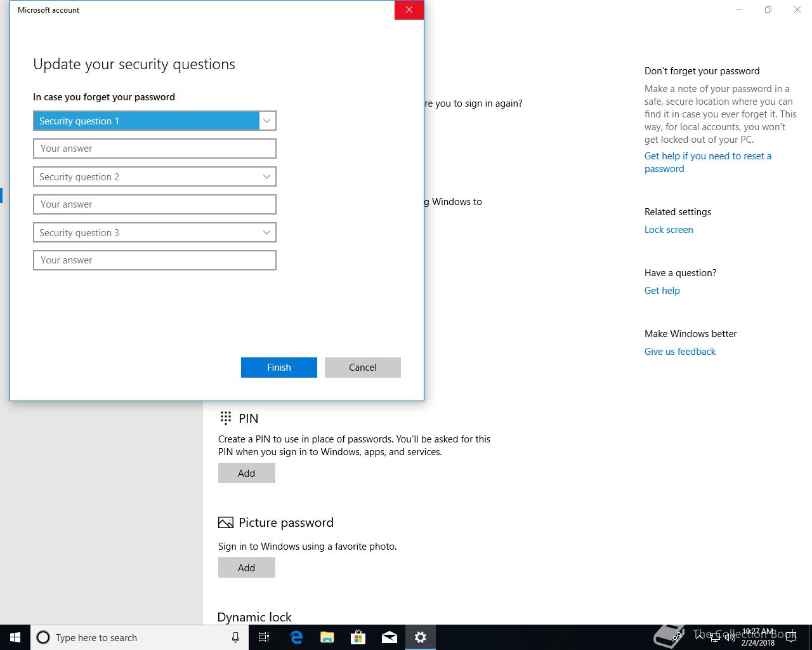Click the answer field below Security question 2
The image size is (812, 650).
point(155,204)
